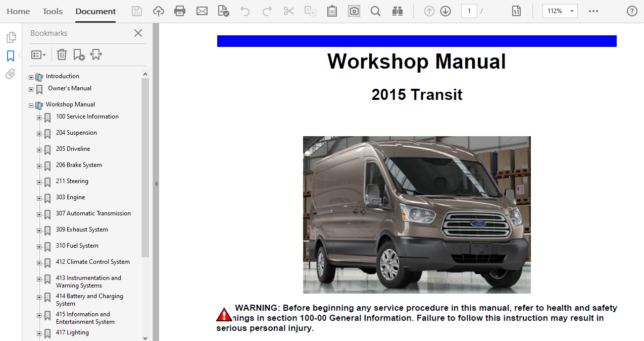
Task: Go to next page arrow
Action: coord(445,11)
